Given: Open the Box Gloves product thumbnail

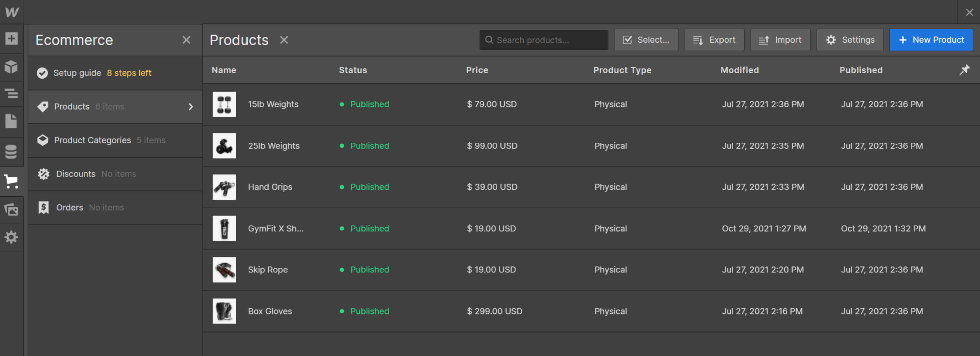Looking at the screenshot, I should (224, 311).
